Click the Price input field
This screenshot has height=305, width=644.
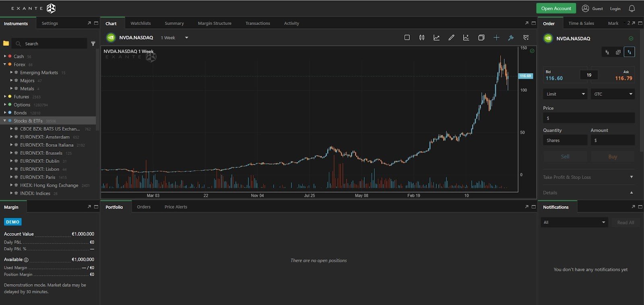588,118
